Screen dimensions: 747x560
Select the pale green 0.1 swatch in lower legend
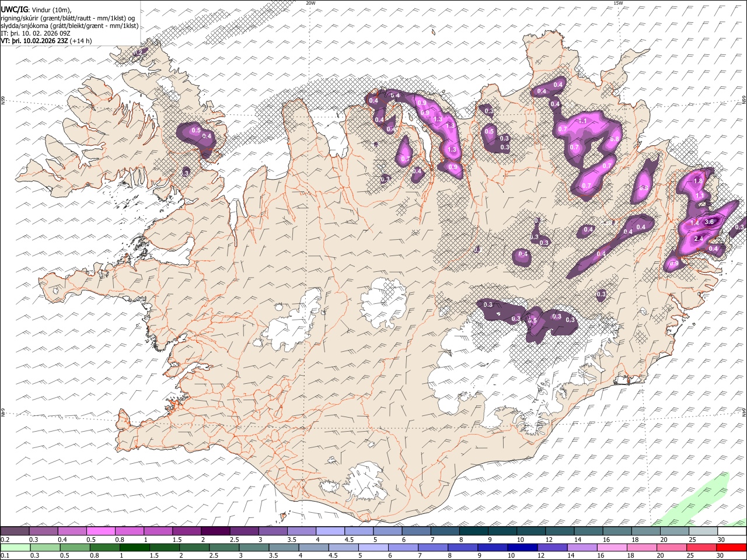point(15,547)
